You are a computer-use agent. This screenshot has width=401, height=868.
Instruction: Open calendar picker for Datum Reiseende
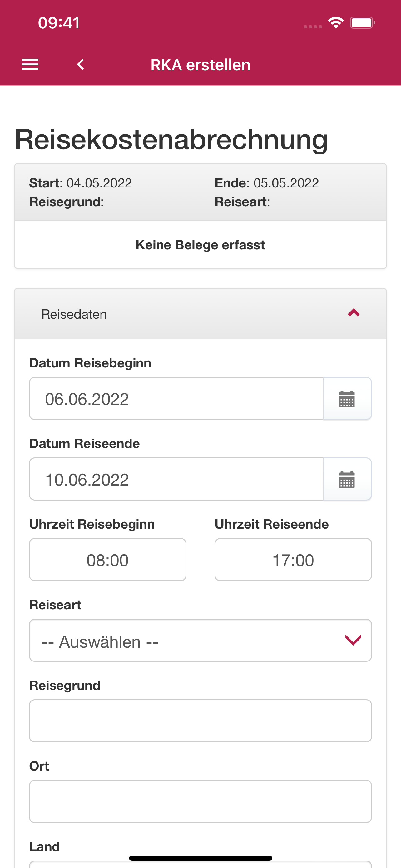(x=347, y=479)
